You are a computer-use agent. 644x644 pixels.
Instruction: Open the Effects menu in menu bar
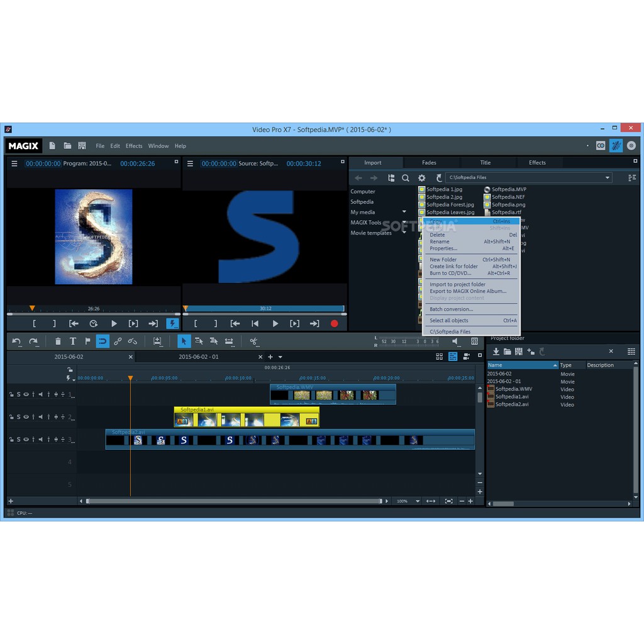(134, 146)
